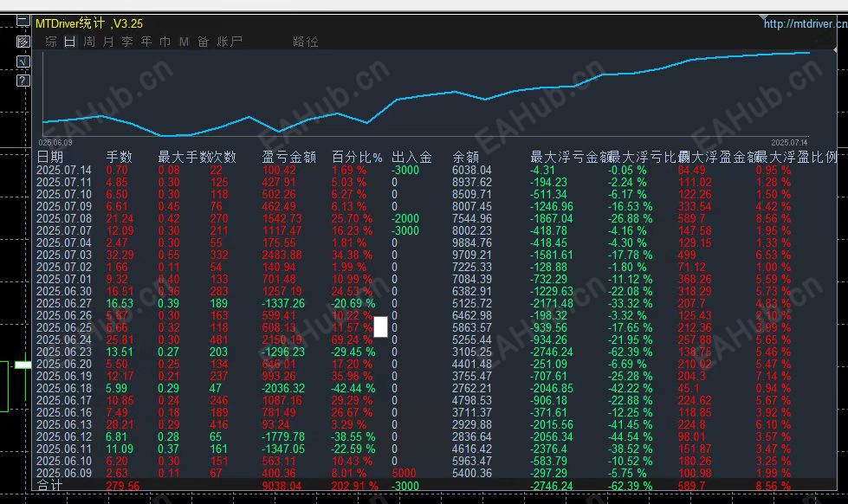Open the M tab
Viewport: 848px width, 504px height.
tap(184, 42)
